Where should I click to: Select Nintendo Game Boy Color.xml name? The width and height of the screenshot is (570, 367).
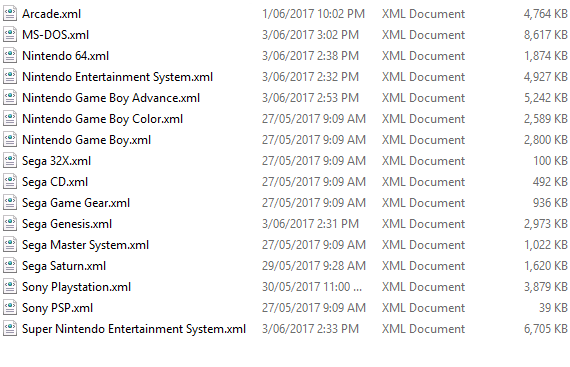[103, 119]
